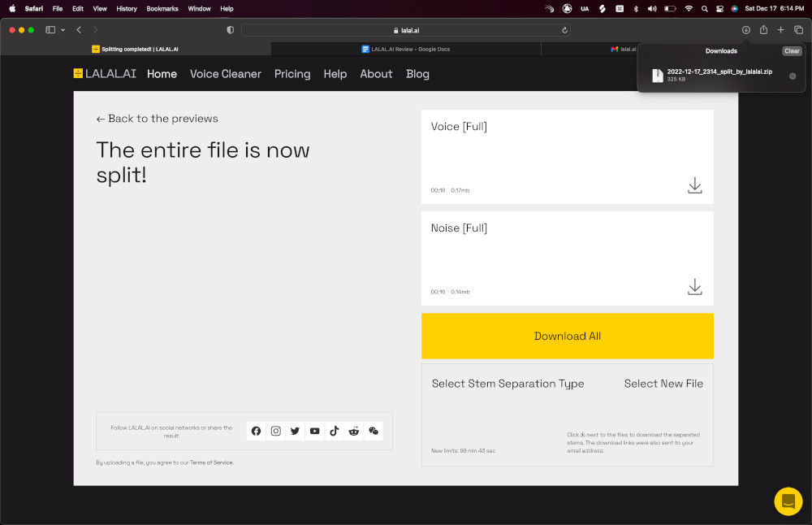Open Control Center in menu bar
This screenshot has width=812, height=525.
(x=719, y=9)
